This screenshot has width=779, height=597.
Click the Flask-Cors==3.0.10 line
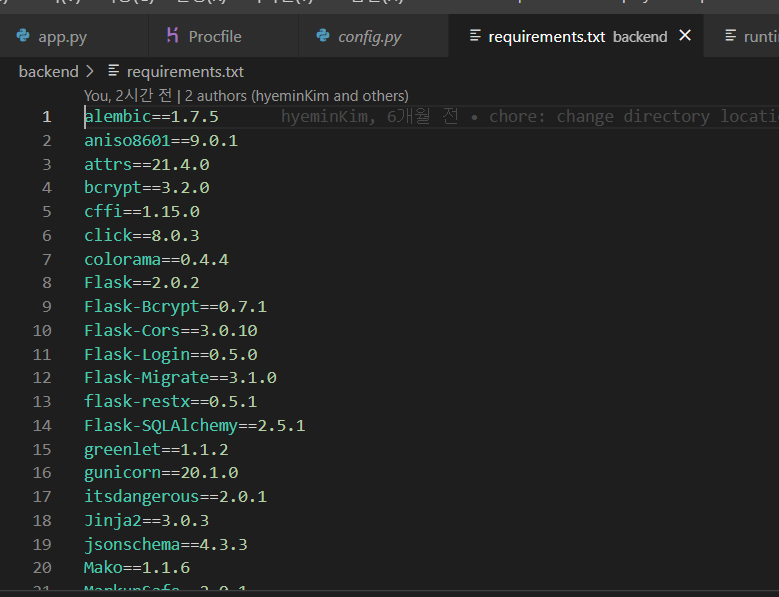(170, 331)
